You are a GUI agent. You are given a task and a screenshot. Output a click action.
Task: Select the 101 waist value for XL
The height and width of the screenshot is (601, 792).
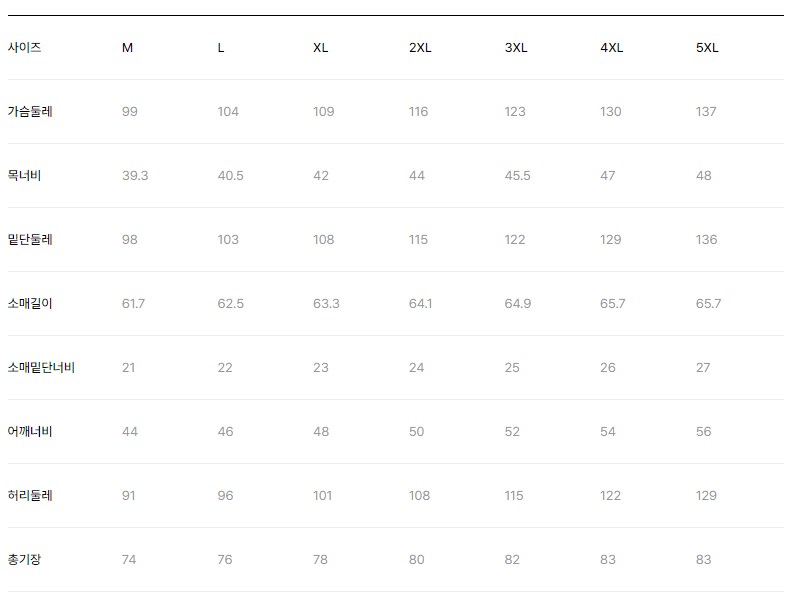click(322, 495)
